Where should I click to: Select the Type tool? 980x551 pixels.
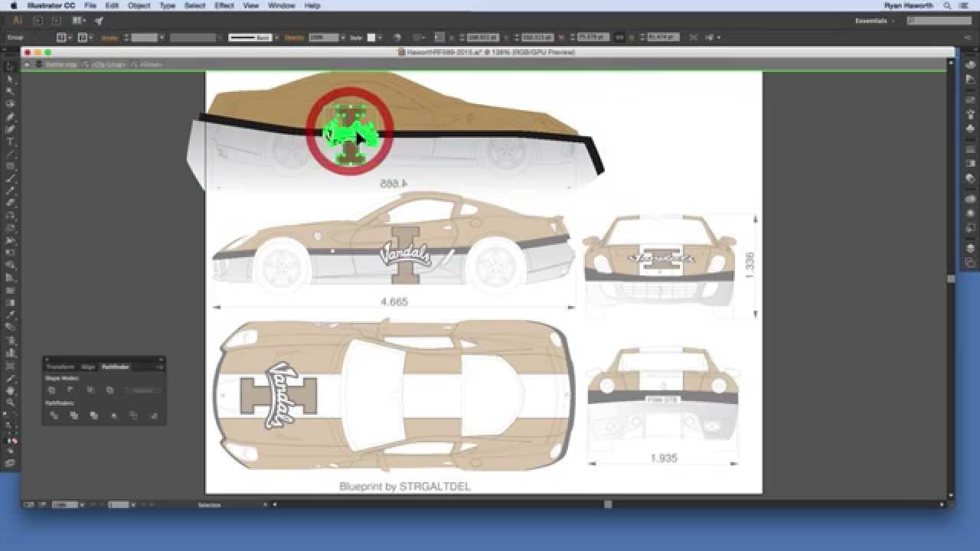coord(10,142)
